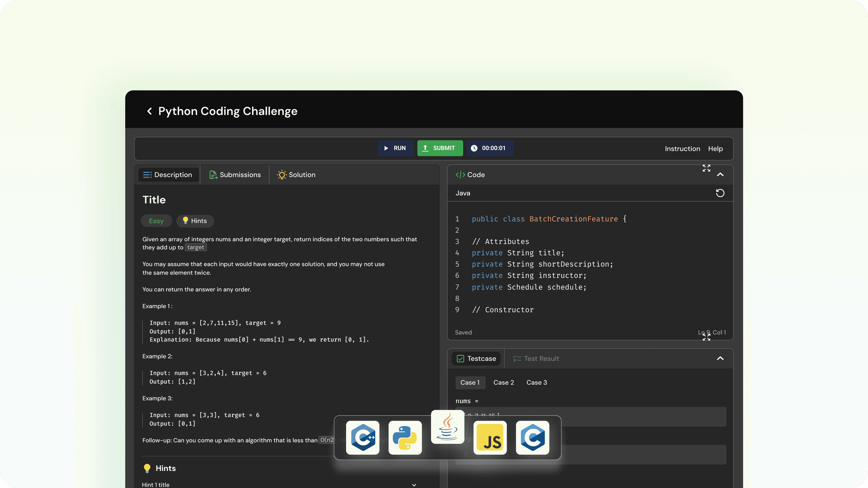Open the Java language dropdown
The image size is (868, 488).
coord(463,193)
